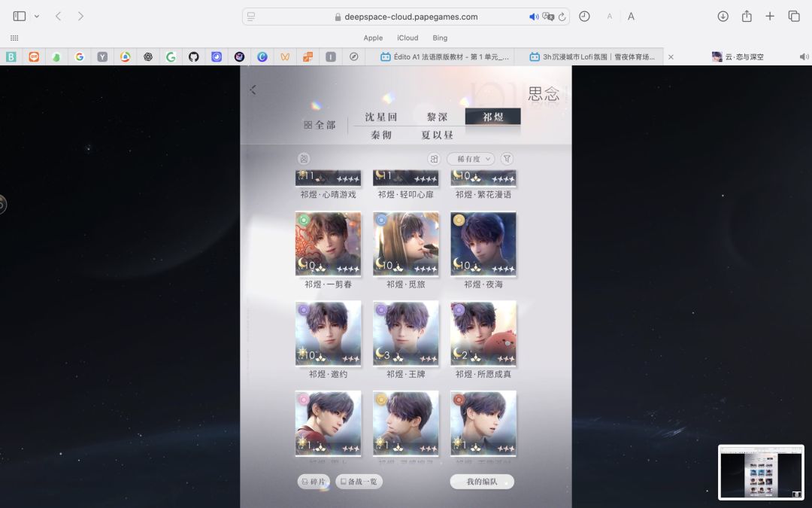The height and width of the screenshot is (508, 812).
Task: Open the Bing favorites link
Action: tap(440, 38)
